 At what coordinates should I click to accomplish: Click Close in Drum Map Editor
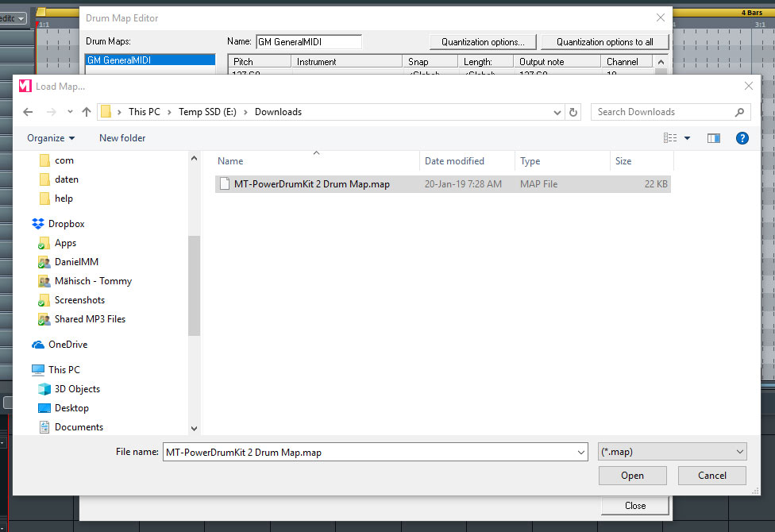635,506
